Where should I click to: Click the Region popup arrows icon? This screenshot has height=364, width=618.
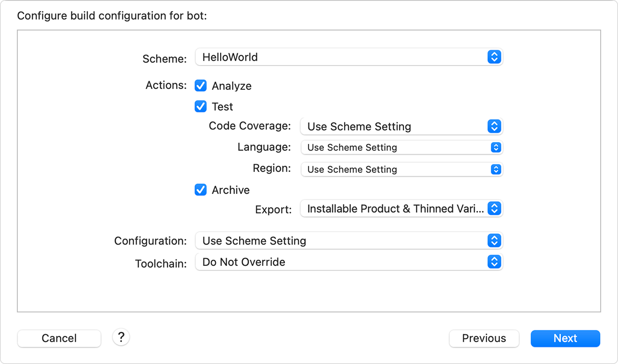point(496,169)
